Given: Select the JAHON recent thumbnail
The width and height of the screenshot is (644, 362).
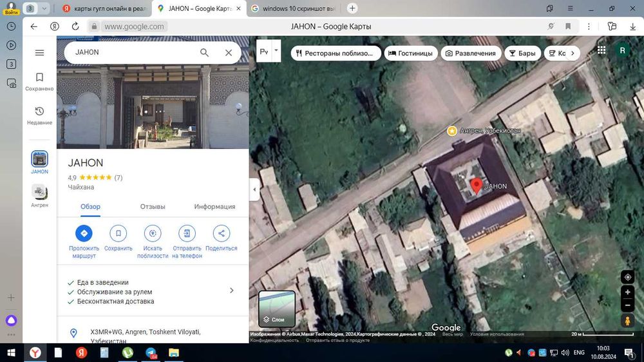Looking at the screenshot, I should (x=39, y=162).
